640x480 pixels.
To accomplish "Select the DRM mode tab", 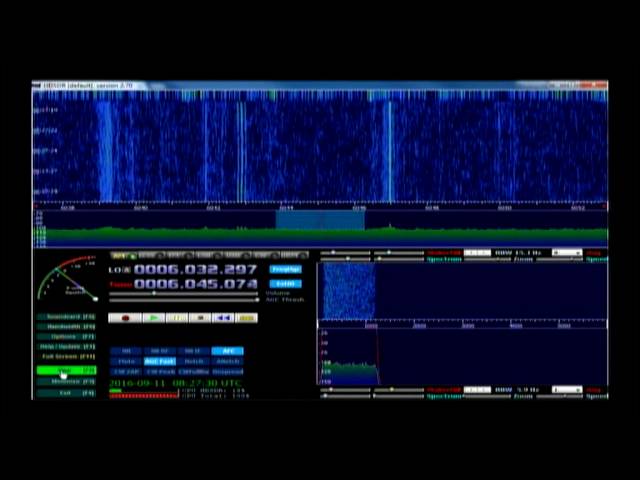I will coord(294,256).
